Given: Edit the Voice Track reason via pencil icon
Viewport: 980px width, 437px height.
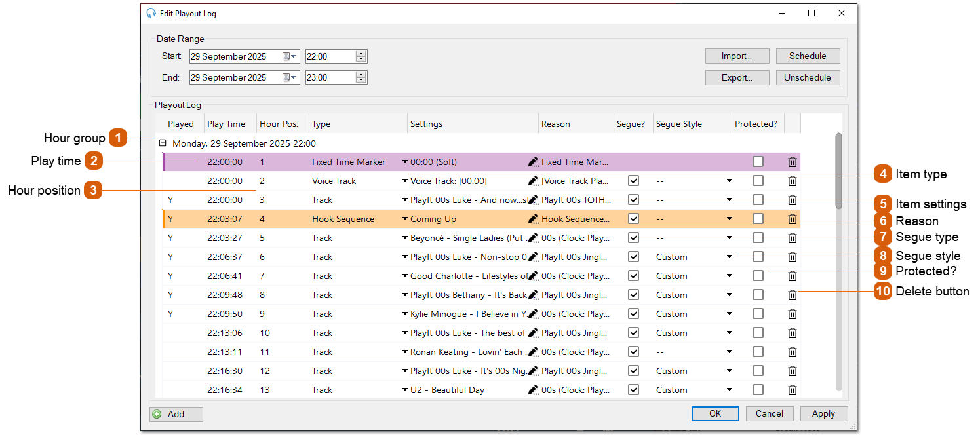Looking at the screenshot, I should pos(534,180).
